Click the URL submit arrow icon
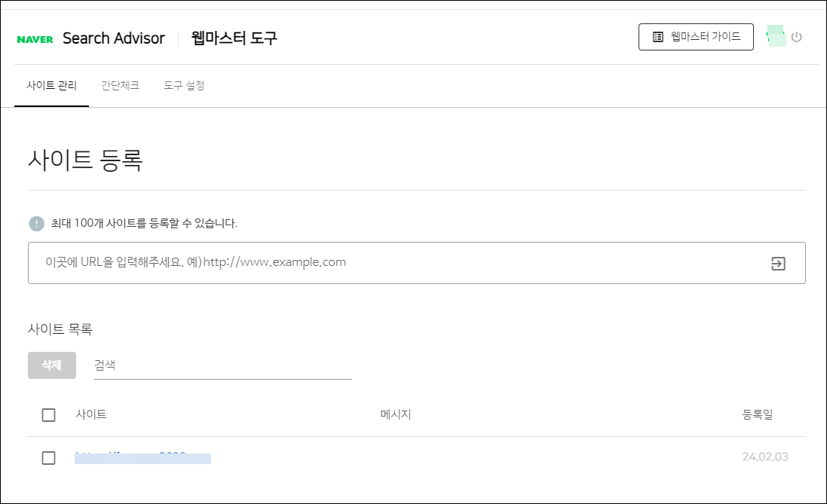827x504 pixels. click(777, 262)
